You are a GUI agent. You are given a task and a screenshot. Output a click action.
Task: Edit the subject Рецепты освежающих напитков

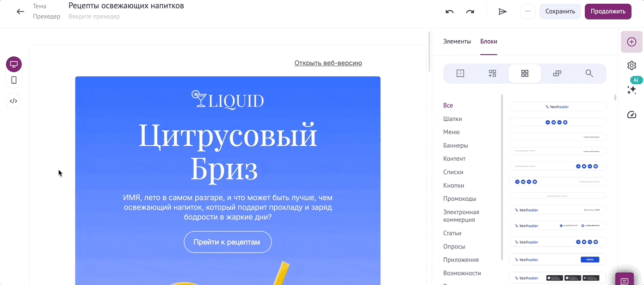126,6
